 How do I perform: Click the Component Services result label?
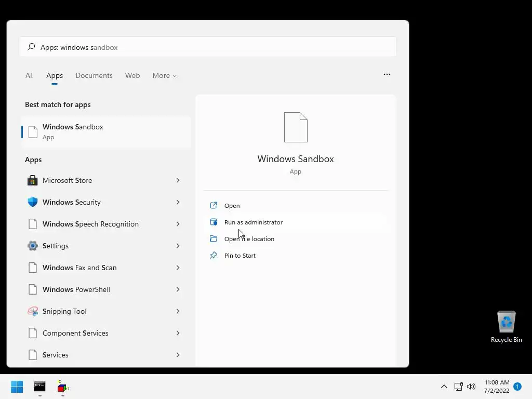[75, 333]
